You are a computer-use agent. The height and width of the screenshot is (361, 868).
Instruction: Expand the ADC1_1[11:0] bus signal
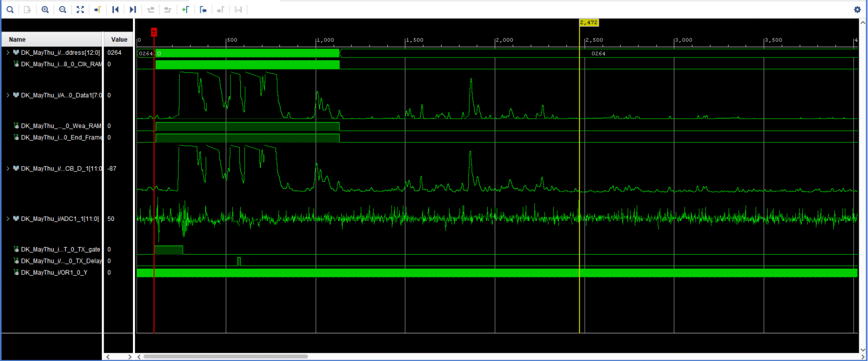click(x=8, y=219)
